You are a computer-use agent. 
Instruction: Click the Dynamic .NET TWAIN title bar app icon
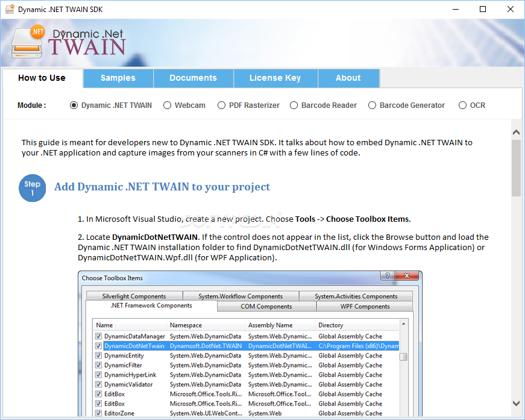pos(10,9)
